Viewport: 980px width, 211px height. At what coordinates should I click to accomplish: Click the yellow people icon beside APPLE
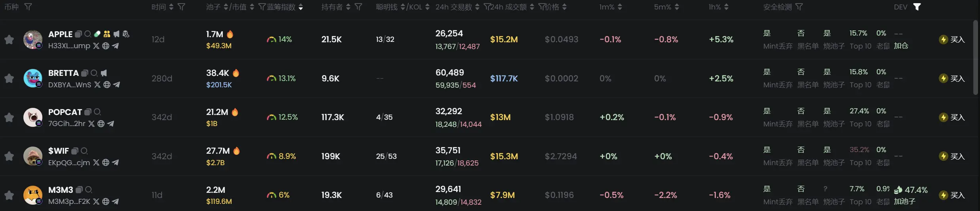tap(107, 34)
